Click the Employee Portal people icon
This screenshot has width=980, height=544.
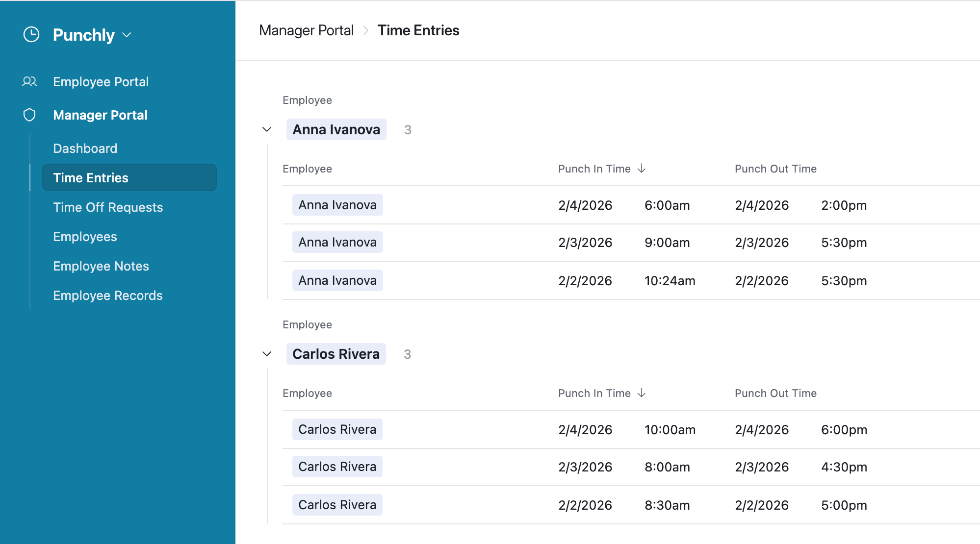(29, 81)
